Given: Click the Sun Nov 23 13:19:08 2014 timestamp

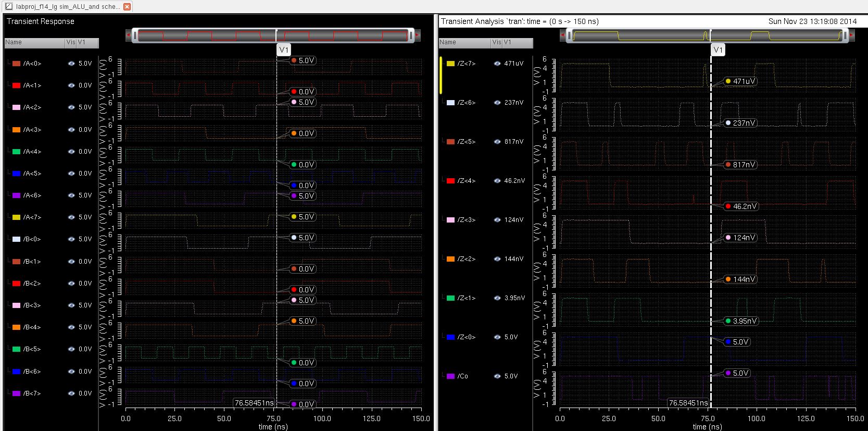Looking at the screenshot, I should click(812, 21).
